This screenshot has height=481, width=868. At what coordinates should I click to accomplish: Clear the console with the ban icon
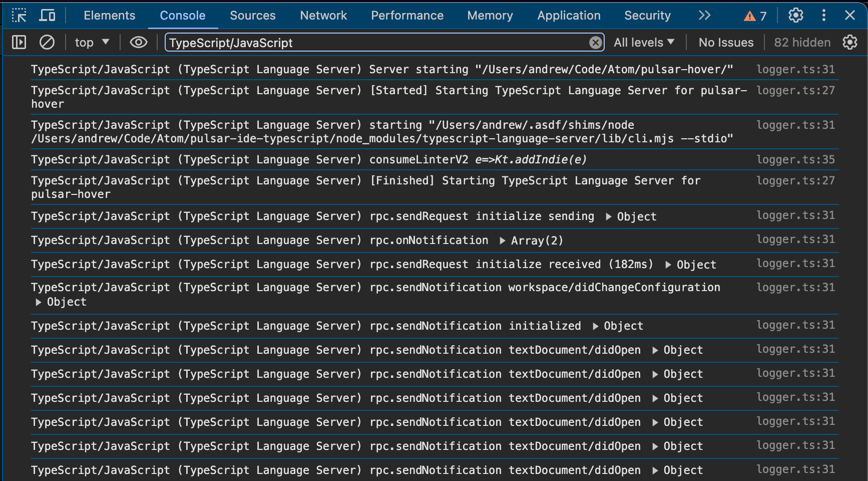pos(47,42)
